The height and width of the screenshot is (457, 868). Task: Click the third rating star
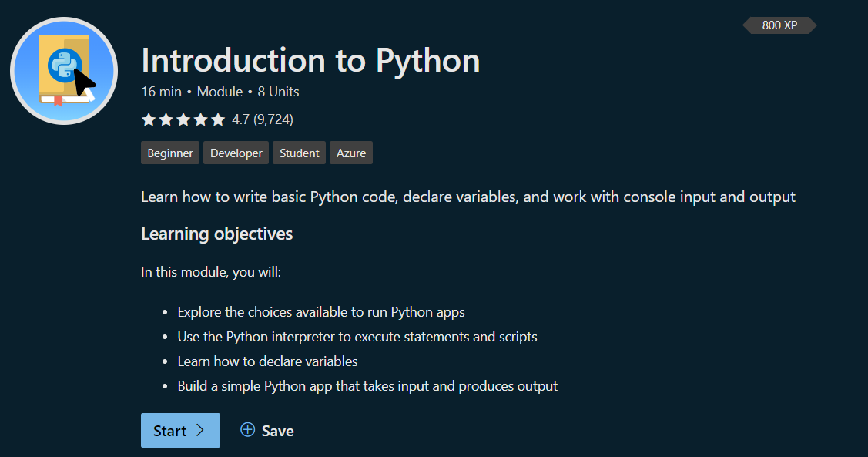183,119
